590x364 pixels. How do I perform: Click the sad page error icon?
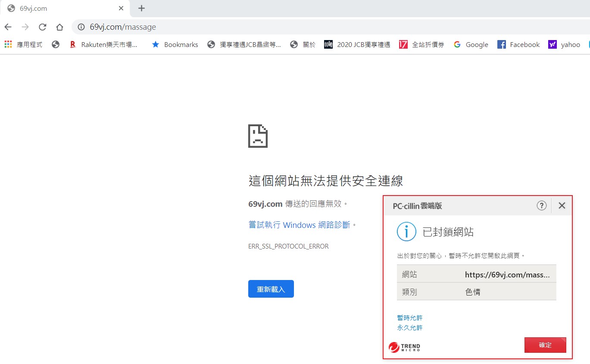[258, 136]
